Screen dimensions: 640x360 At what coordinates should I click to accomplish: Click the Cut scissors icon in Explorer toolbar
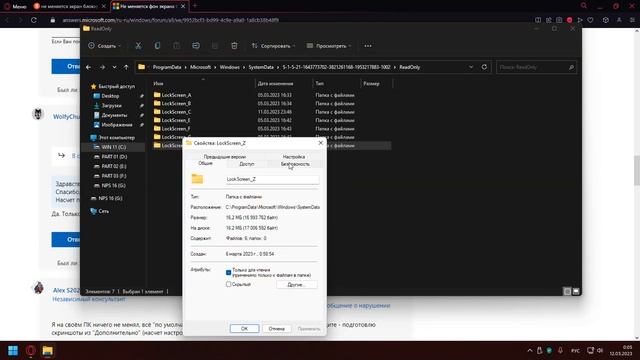[138, 46]
